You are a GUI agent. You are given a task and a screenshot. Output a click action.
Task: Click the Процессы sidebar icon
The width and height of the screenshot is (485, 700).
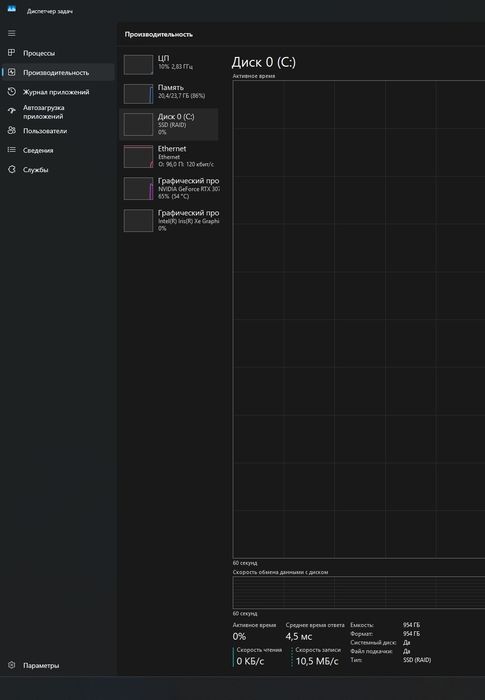pos(12,53)
